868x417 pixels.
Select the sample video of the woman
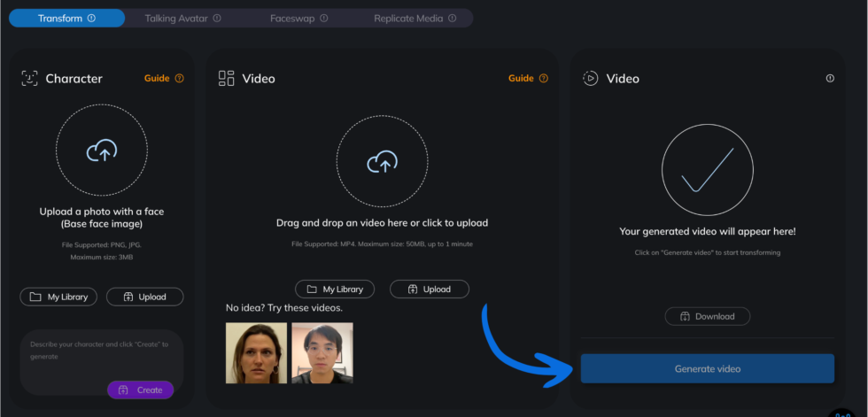[x=256, y=353]
